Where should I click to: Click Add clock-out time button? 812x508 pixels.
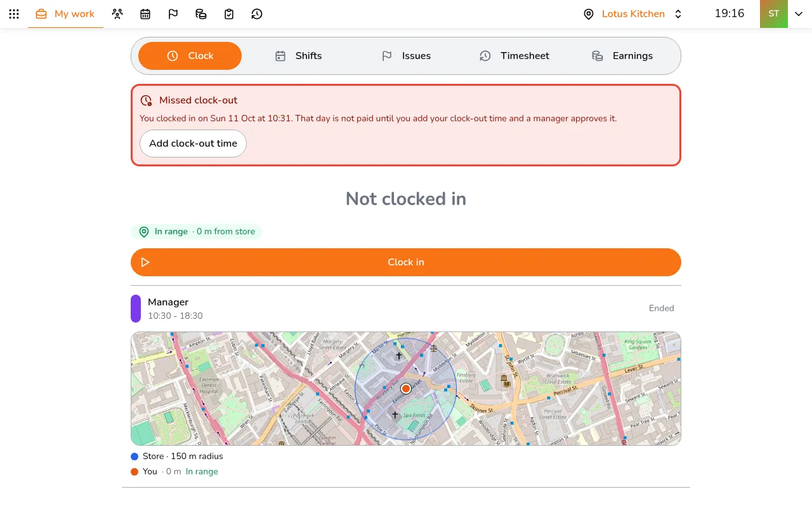click(x=193, y=144)
